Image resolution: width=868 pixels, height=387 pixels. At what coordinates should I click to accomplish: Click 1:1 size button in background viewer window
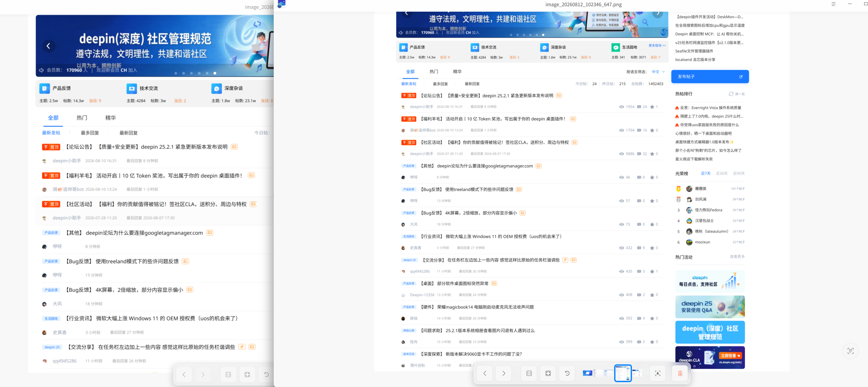228,375
